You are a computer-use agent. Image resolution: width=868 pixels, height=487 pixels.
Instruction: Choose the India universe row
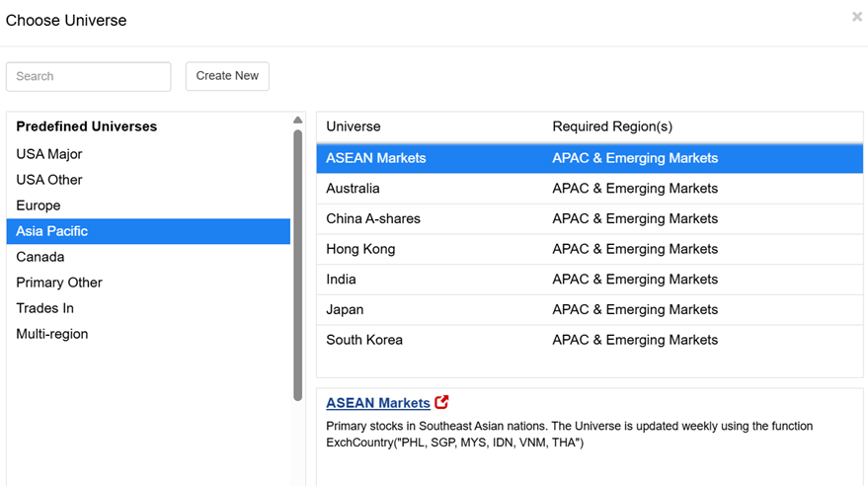coord(590,280)
